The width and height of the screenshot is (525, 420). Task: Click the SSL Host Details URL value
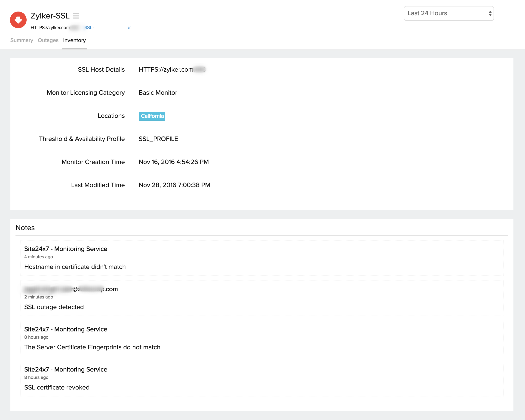pos(166,70)
